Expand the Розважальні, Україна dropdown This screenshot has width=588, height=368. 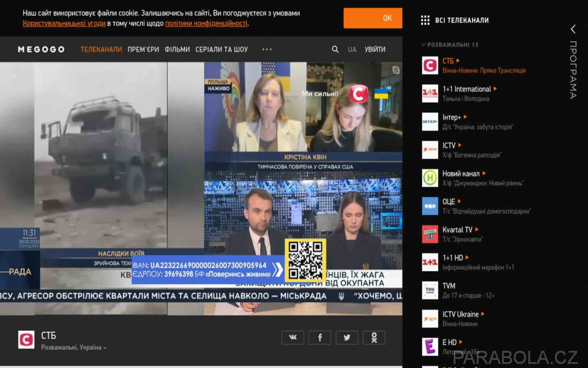point(74,348)
